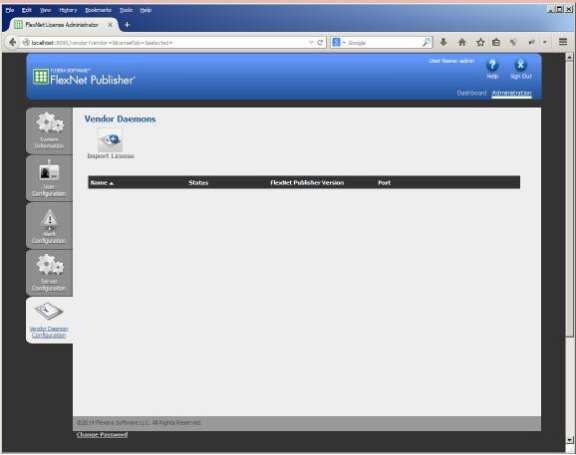Open User Configuration sidebar icon

coord(49,170)
